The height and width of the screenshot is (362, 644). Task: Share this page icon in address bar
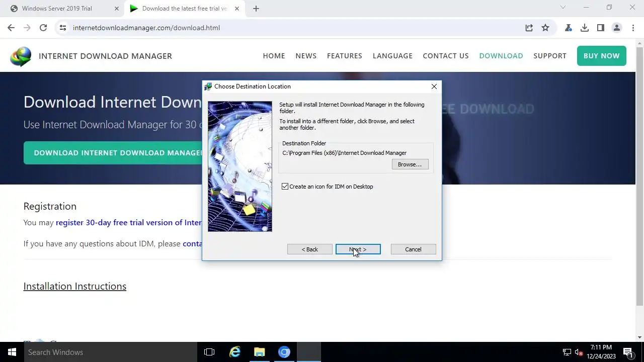click(x=529, y=28)
